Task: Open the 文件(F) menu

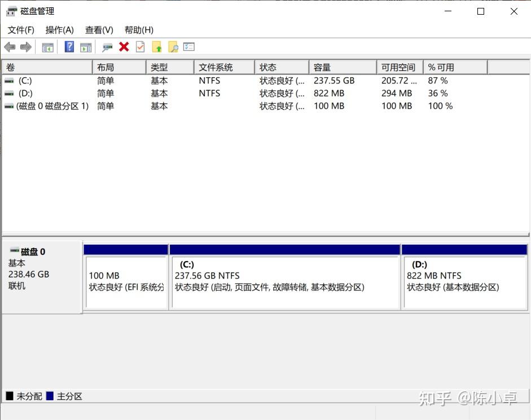Action: [21, 30]
